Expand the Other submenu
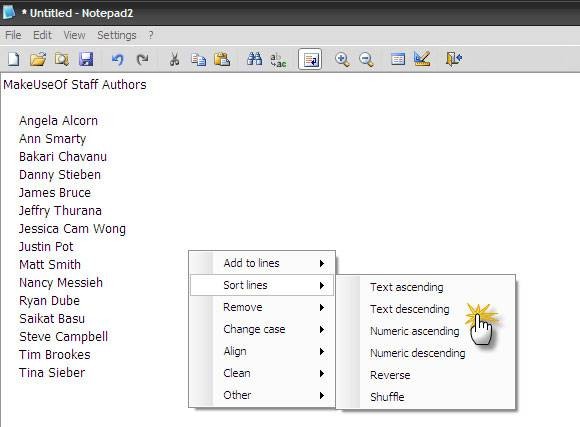The height and width of the screenshot is (427, 580). click(x=262, y=395)
